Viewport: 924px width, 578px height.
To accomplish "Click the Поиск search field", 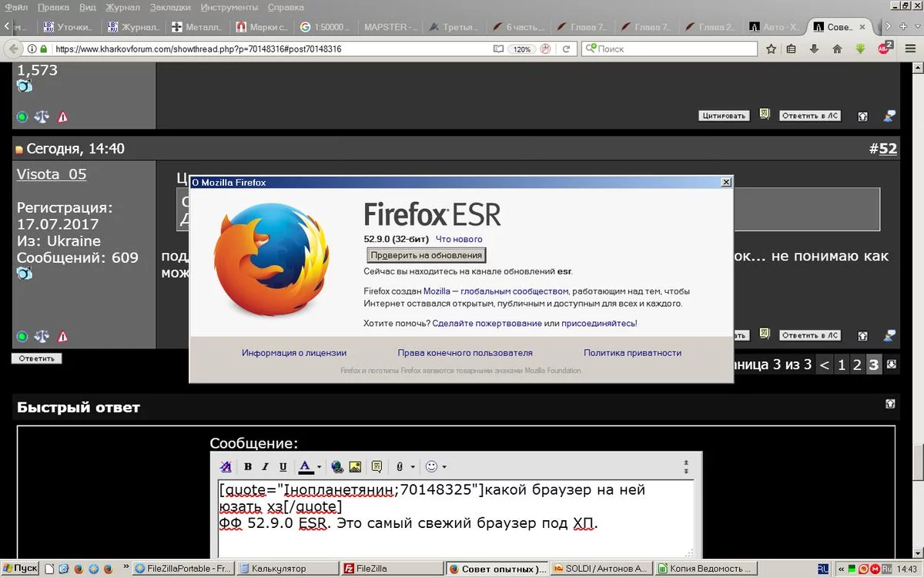I will pos(670,49).
